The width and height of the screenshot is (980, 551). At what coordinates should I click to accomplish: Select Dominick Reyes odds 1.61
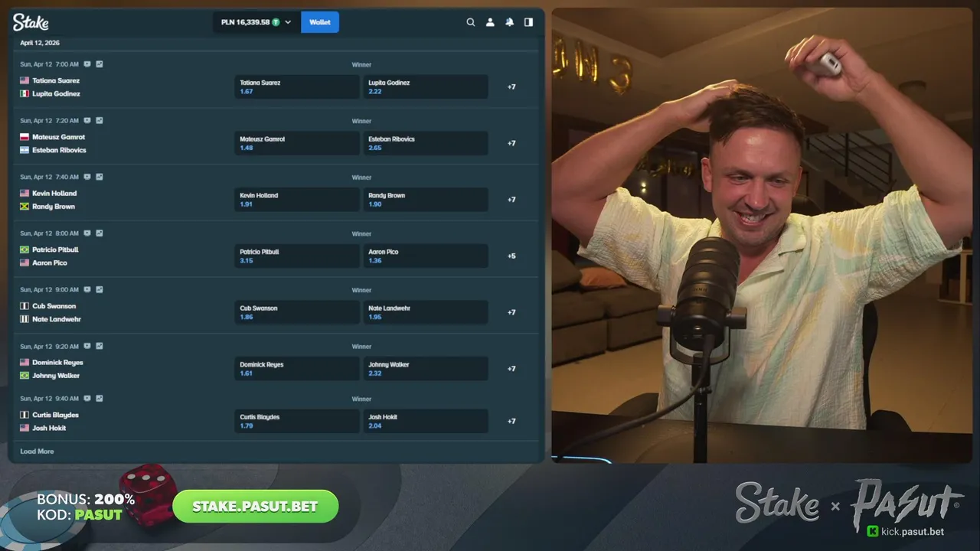[x=297, y=369]
